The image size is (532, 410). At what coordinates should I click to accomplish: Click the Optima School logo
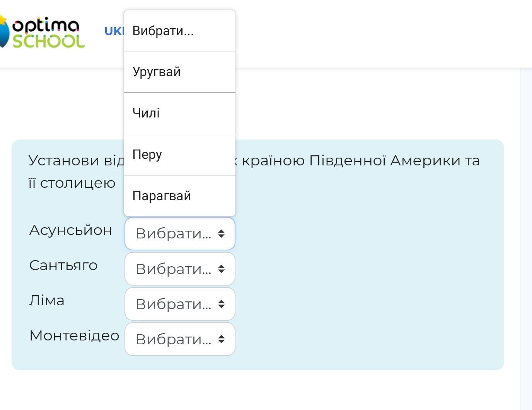point(43,33)
